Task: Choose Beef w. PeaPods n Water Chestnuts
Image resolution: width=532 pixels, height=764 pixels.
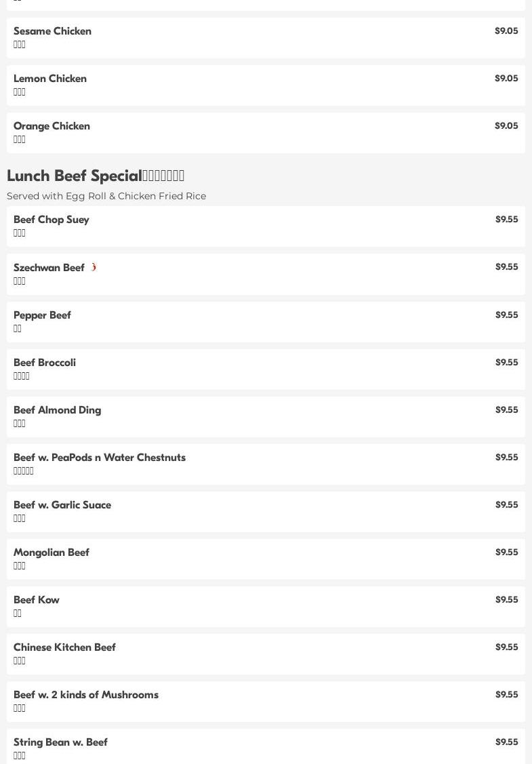Action: pyautogui.click(x=266, y=464)
